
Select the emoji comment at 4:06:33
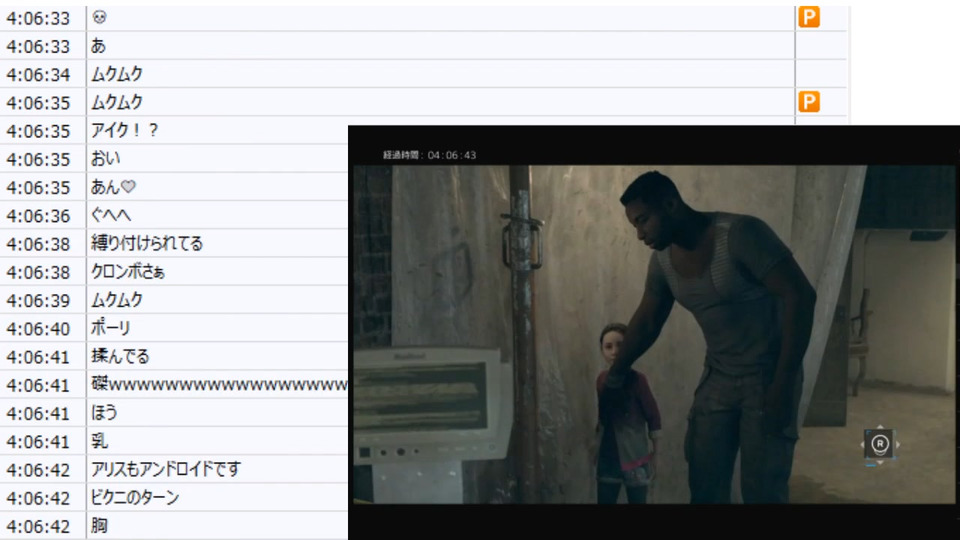tap(99, 17)
